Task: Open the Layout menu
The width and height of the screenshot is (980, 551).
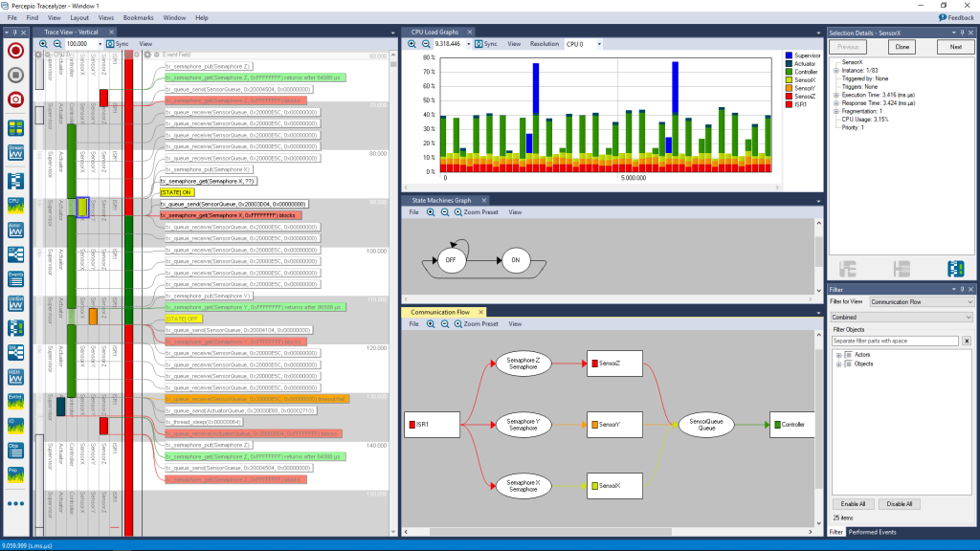Action: point(79,17)
